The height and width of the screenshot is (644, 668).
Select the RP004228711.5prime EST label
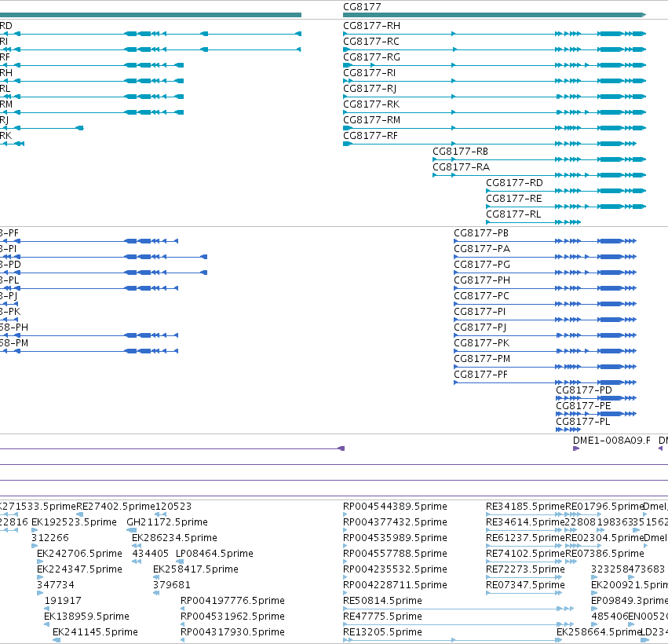(395, 585)
